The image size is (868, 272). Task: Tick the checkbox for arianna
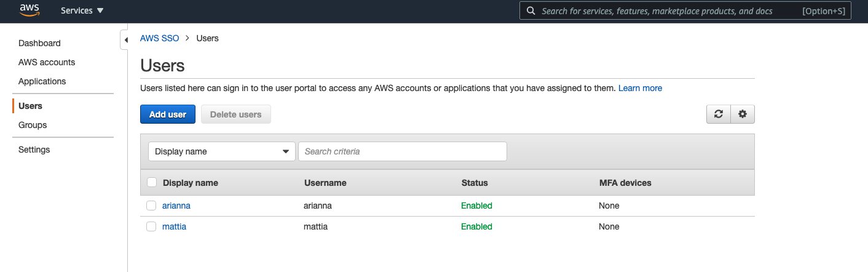coord(151,206)
